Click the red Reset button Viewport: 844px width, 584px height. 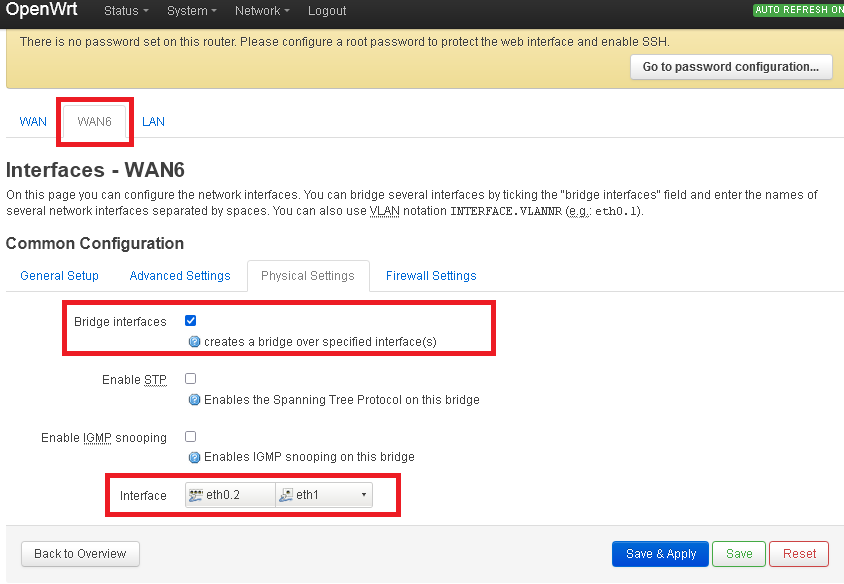(x=799, y=554)
